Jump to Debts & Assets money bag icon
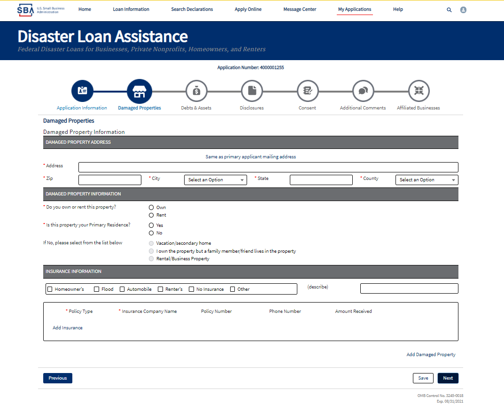This screenshot has height=420, width=504. tap(196, 91)
